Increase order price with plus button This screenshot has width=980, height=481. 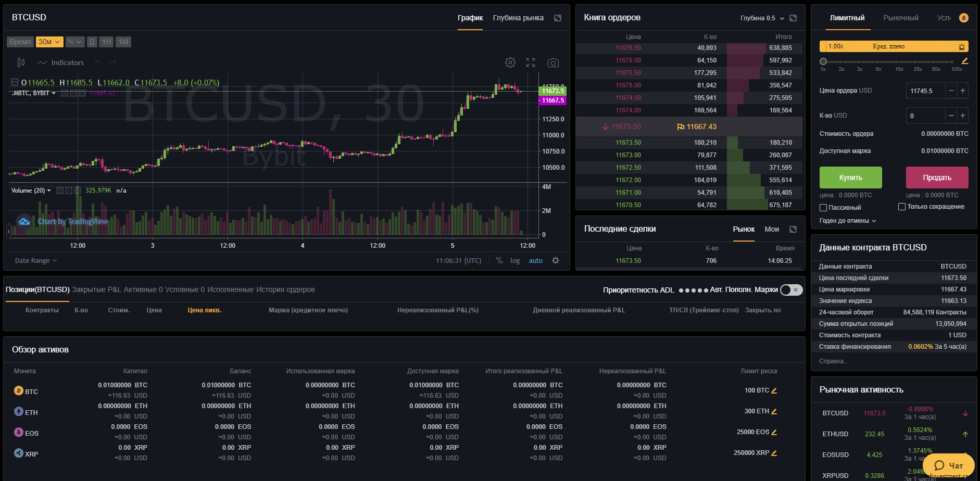963,91
